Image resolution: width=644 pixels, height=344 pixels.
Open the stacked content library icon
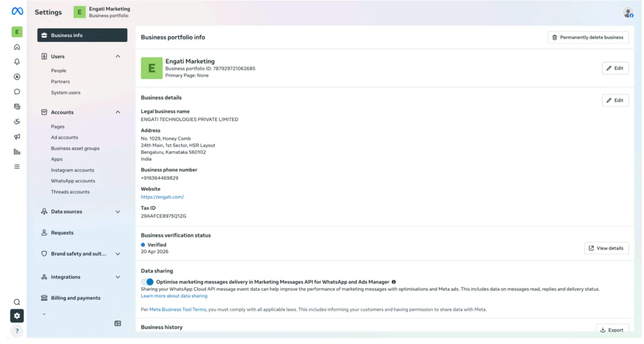coord(17,107)
